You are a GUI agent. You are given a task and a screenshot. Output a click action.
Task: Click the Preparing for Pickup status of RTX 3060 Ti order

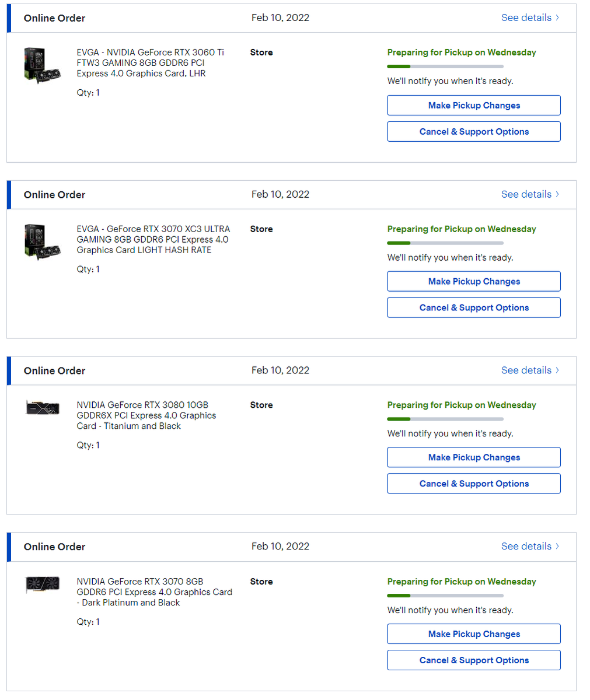pyautogui.click(x=462, y=52)
